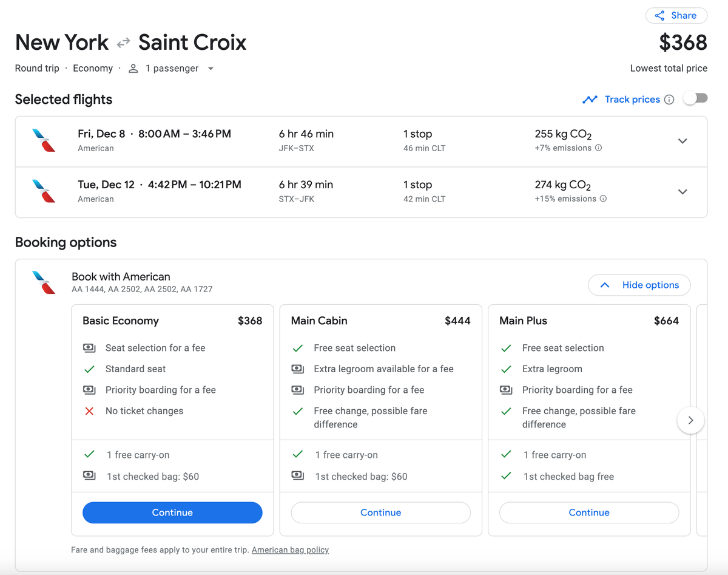The height and width of the screenshot is (575, 728).
Task: Click the green checkmark beside Free seat selection
Action: (297, 348)
